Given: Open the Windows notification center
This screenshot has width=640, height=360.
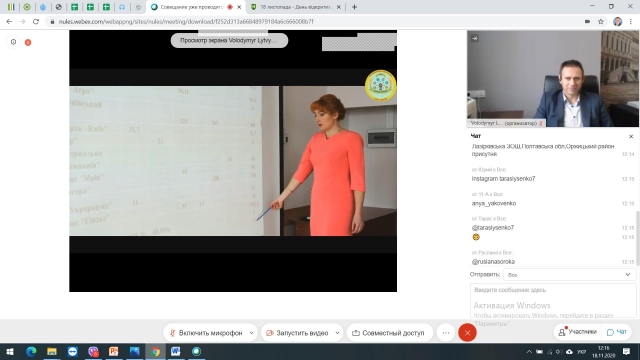Looking at the screenshot, I should [627, 351].
